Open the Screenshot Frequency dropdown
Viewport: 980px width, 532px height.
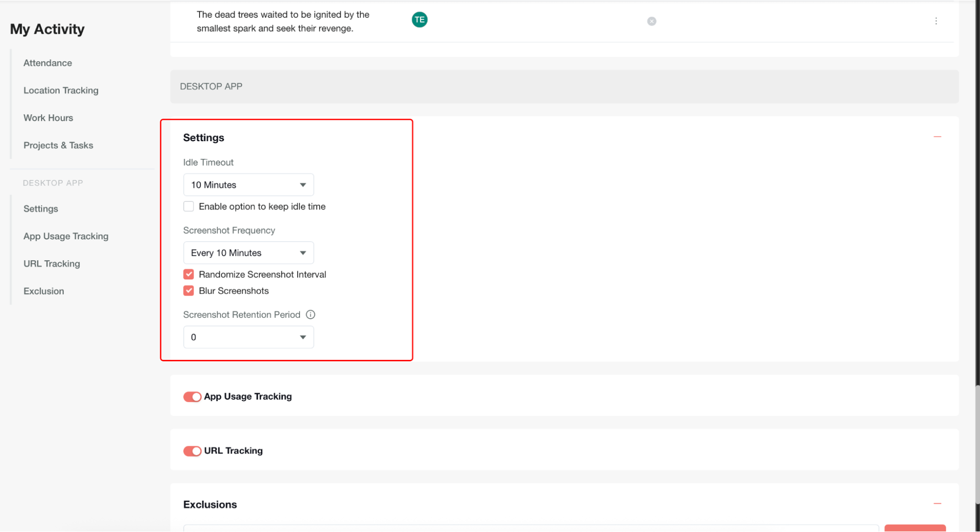[x=248, y=253]
